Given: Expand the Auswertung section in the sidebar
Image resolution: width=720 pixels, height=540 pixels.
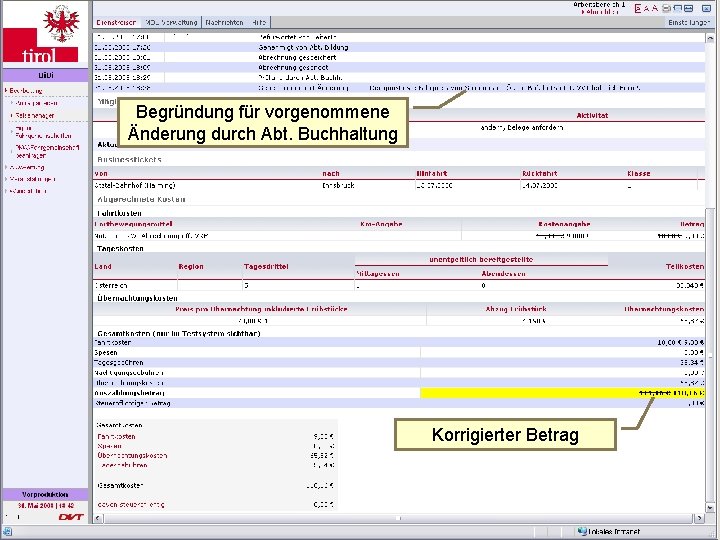Looking at the screenshot, I should tap(26, 168).
